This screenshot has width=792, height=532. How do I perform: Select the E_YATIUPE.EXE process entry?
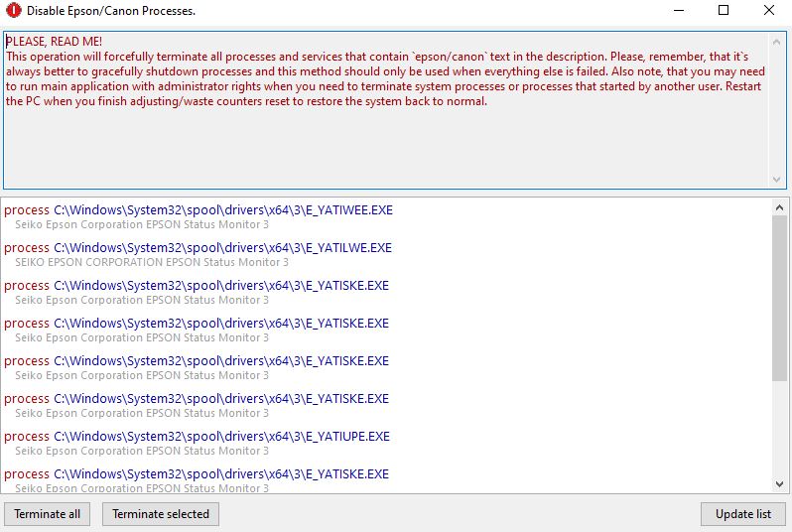coord(221,437)
